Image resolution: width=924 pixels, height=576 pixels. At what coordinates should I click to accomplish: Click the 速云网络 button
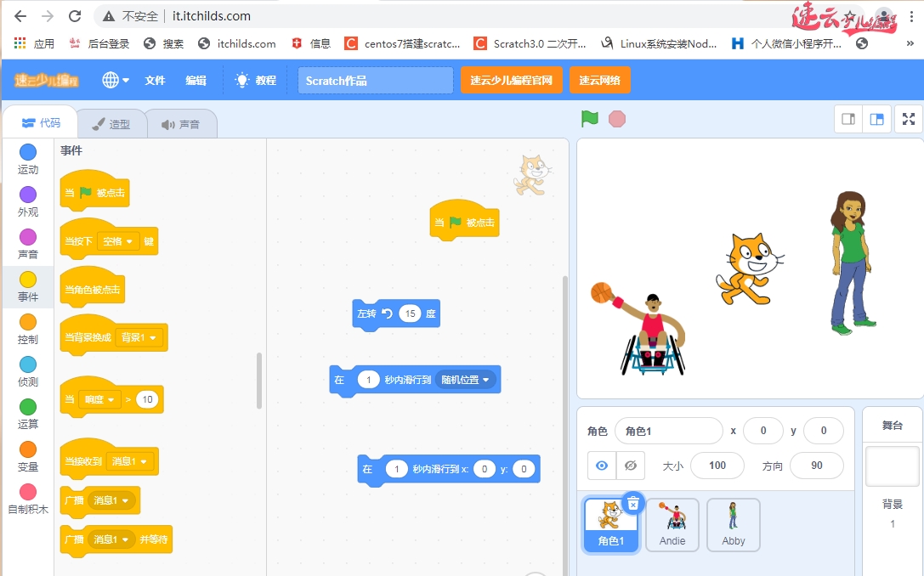599,80
